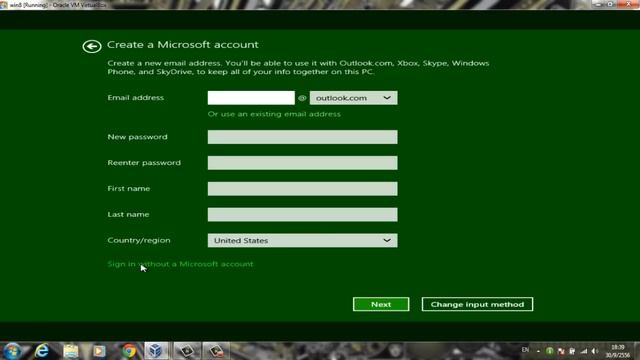This screenshot has height=360, width=640.
Task: Select the New password field
Action: 302,137
